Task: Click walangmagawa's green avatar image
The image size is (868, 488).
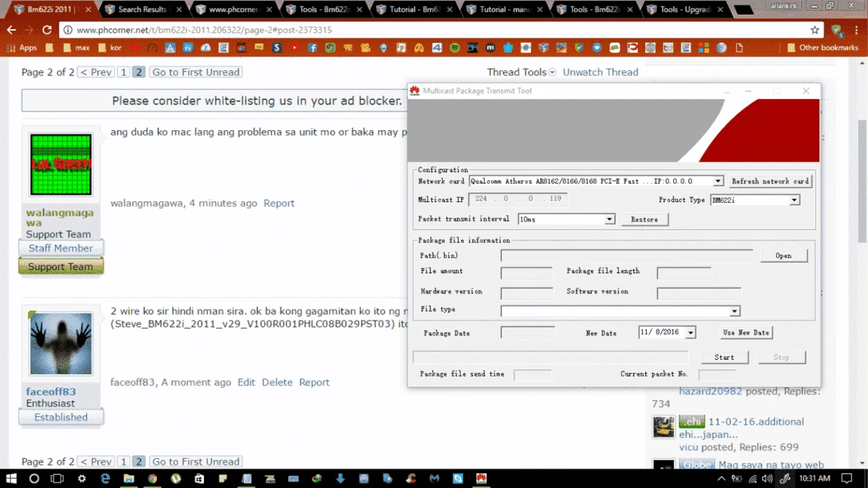Action: pyautogui.click(x=61, y=165)
